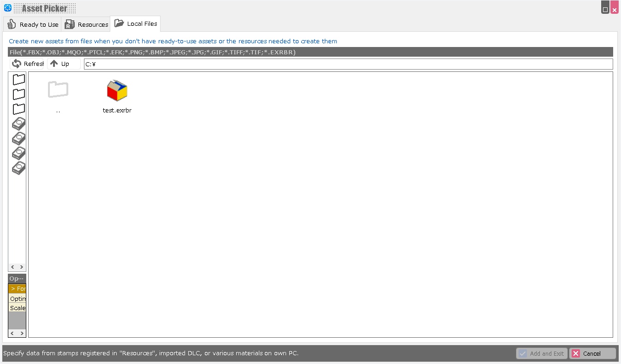Screen dimensions: 621x364
Task: Select the Local Files tab
Action: point(136,23)
